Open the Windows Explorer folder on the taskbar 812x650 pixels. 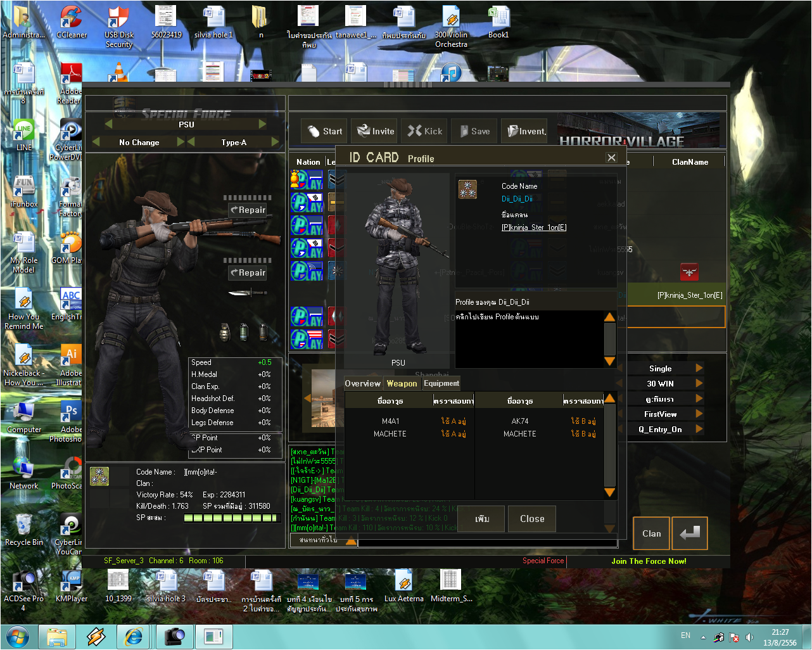[57, 637]
